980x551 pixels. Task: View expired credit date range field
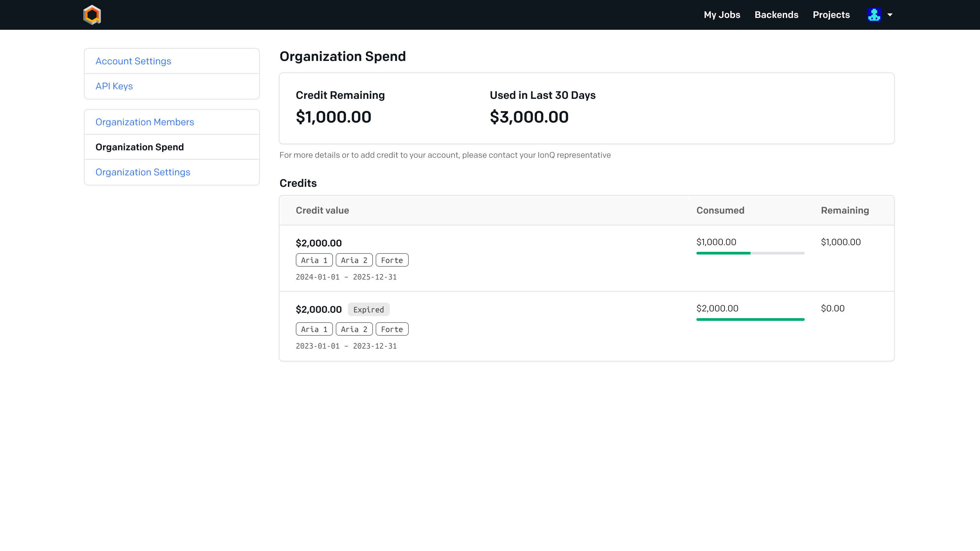point(347,346)
